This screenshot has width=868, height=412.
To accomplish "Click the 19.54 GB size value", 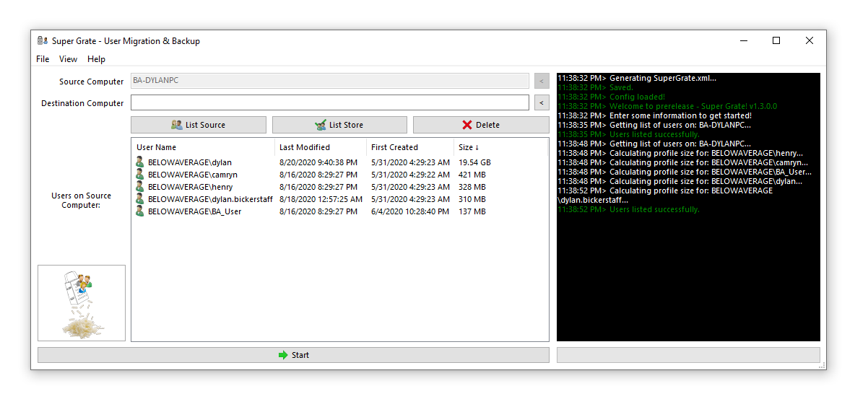I will [474, 162].
